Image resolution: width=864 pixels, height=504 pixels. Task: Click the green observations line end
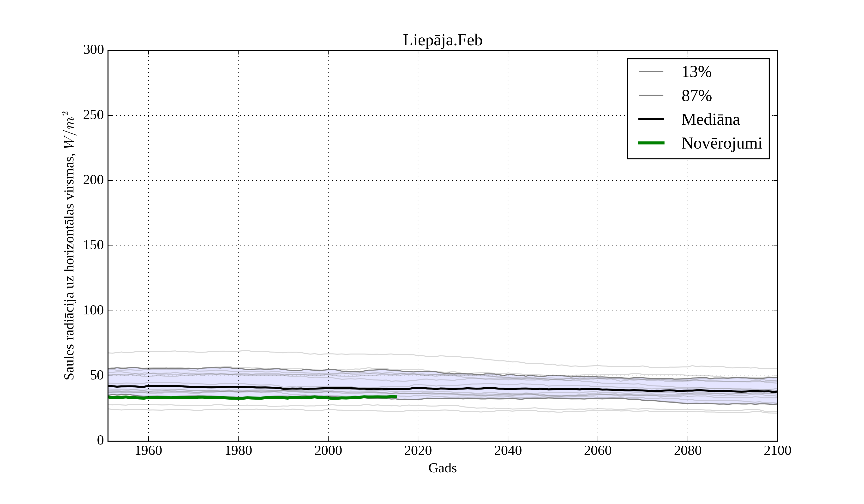click(x=396, y=397)
